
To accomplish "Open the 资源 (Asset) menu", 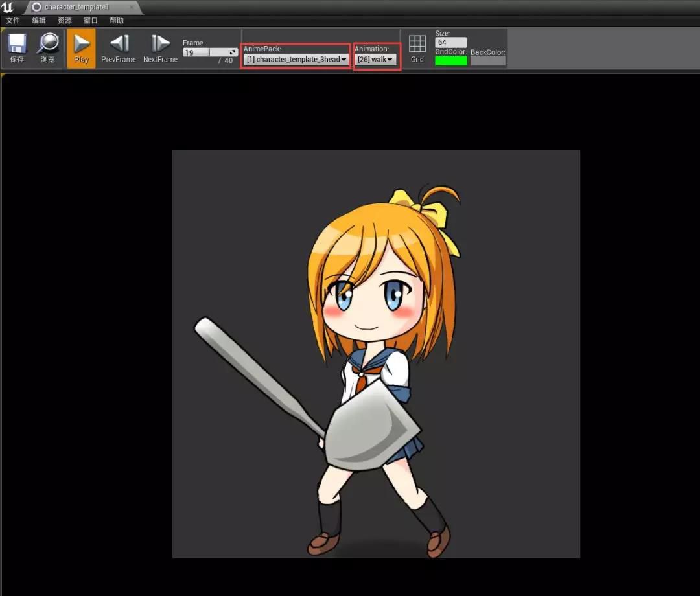I will 65,21.
